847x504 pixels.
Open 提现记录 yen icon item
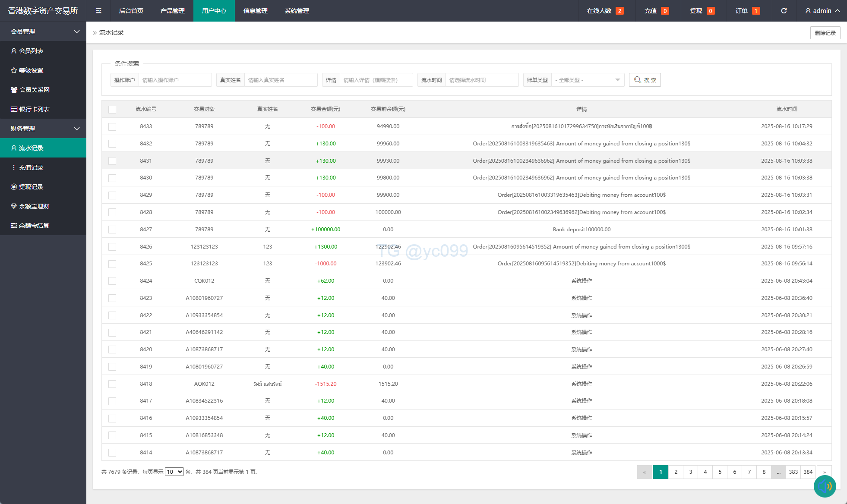[14, 187]
